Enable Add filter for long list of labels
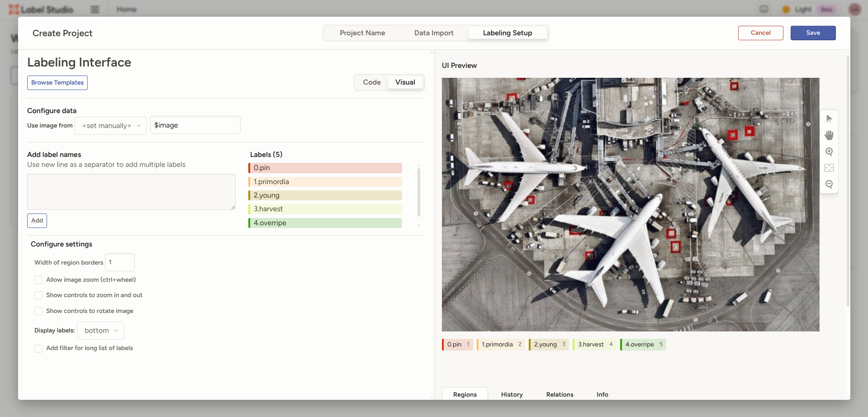868x417 pixels. point(38,348)
